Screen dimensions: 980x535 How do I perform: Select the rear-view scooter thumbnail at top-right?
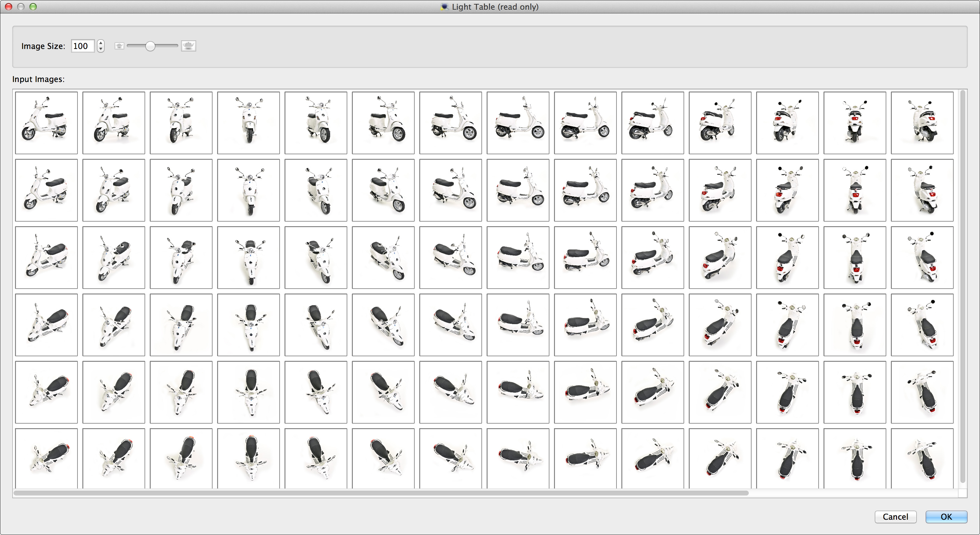(922, 122)
